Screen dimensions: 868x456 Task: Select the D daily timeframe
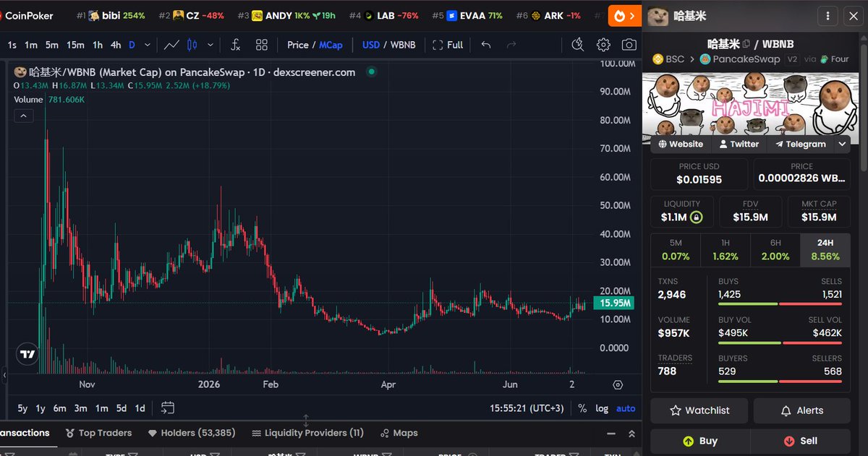(x=132, y=45)
